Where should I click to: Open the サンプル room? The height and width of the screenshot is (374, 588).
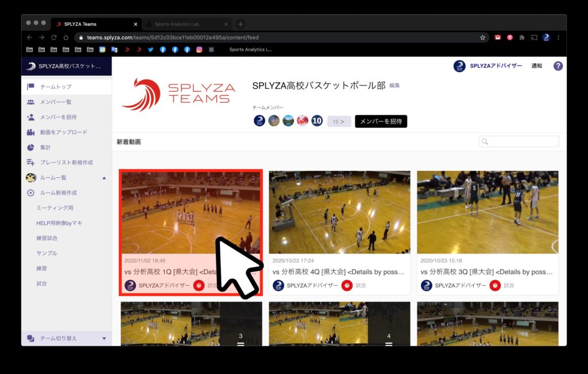tap(47, 253)
